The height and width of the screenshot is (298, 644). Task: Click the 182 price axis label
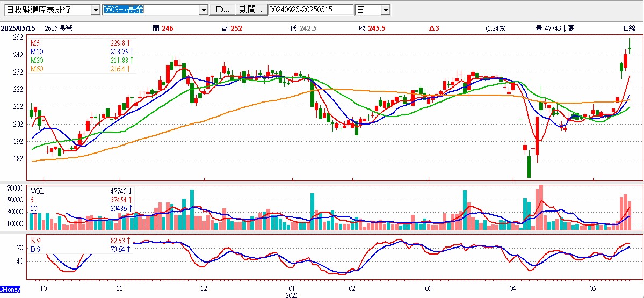pyautogui.click(x=18, y=159)
